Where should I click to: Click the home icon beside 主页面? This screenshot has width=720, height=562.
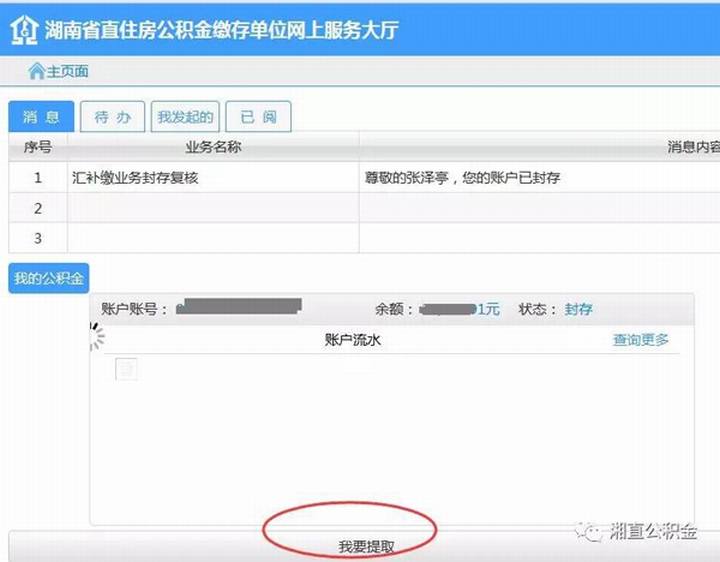(36, 71)
